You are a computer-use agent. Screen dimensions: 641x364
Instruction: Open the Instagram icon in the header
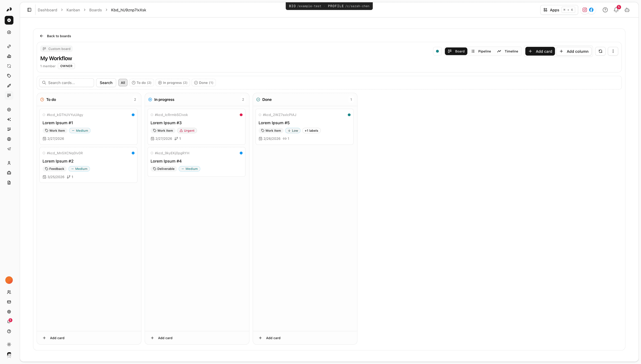click(585, 10)
